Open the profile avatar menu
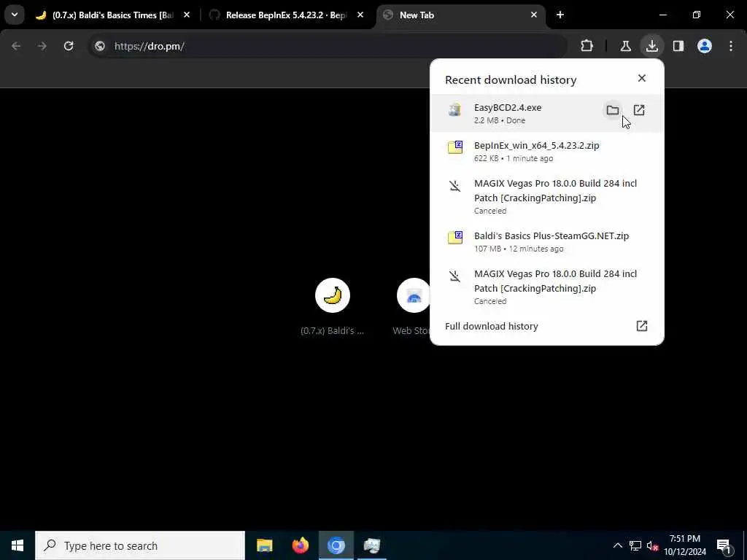This screenshot has height=560, width=747. pyautogui.click(x=705, y=46)
